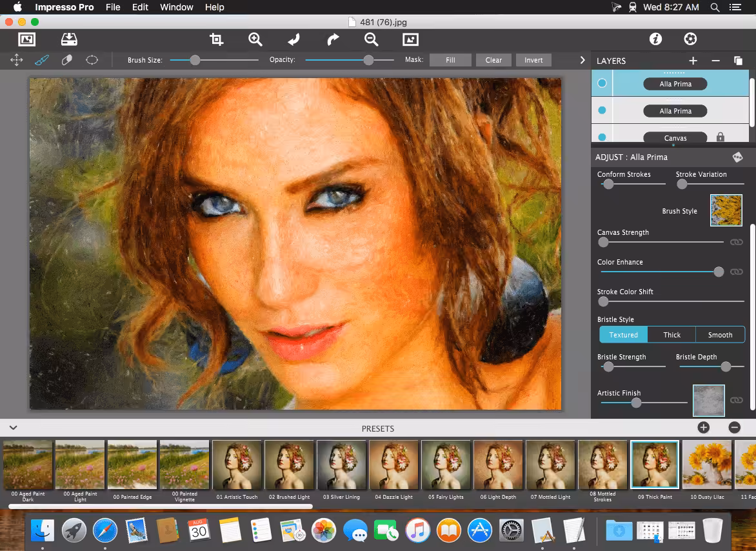756x551 pixels.
Task: Click the duplicate layer icon
Action: pyautogui.click(x=738, y=61)
